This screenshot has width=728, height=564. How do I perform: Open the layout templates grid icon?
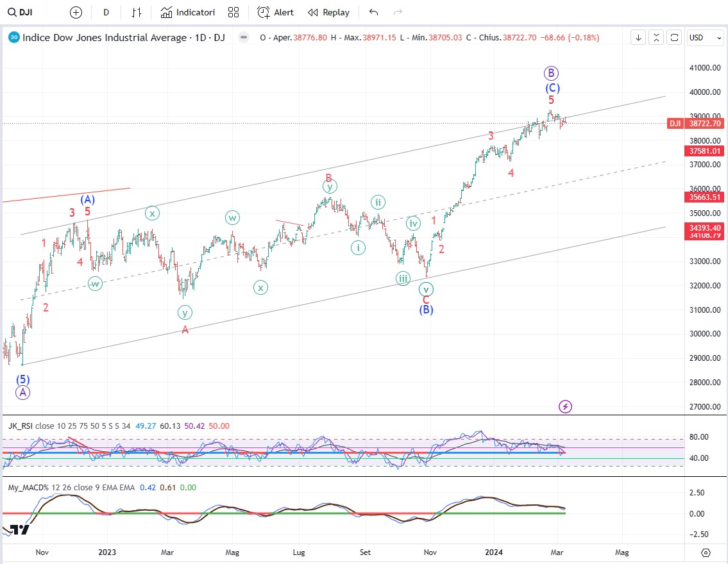click(x=233, y=13)
